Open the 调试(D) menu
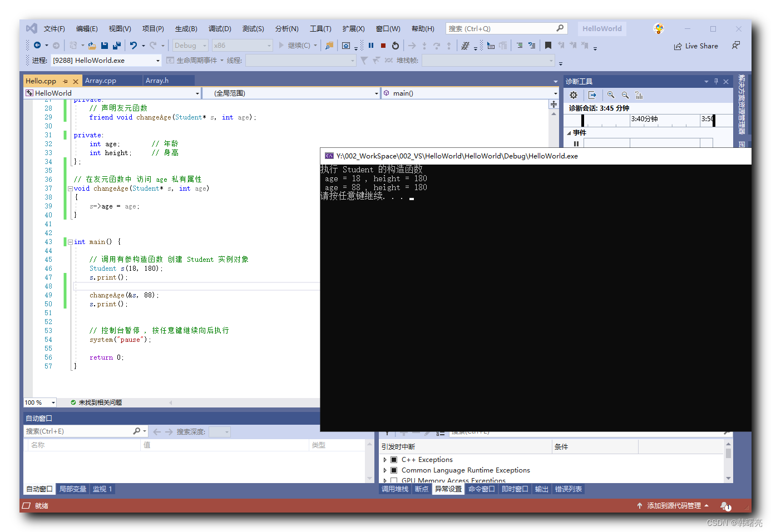The image size is (771, 532). pyautogui.click(x=219, y=28)
